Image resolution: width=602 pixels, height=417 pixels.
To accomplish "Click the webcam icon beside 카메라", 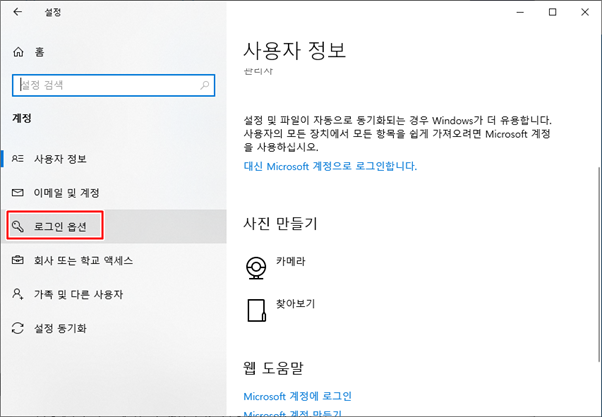I will (256, 268).
